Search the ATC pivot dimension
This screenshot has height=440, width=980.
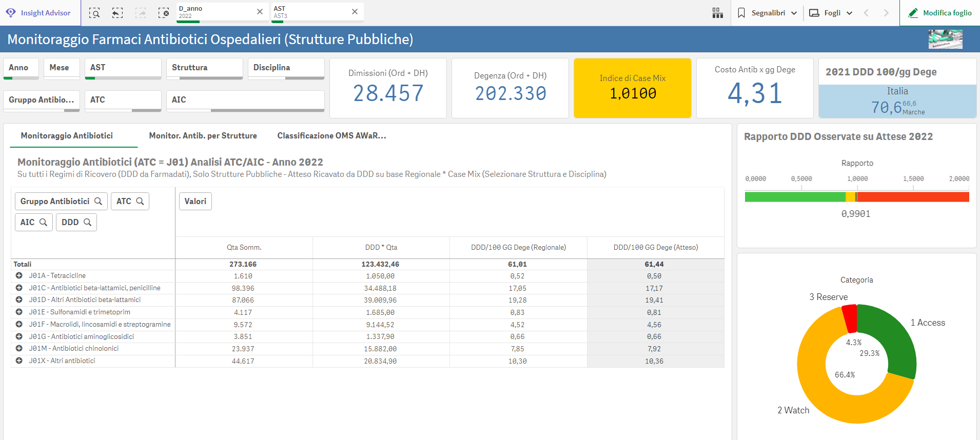tap(140, 202)
